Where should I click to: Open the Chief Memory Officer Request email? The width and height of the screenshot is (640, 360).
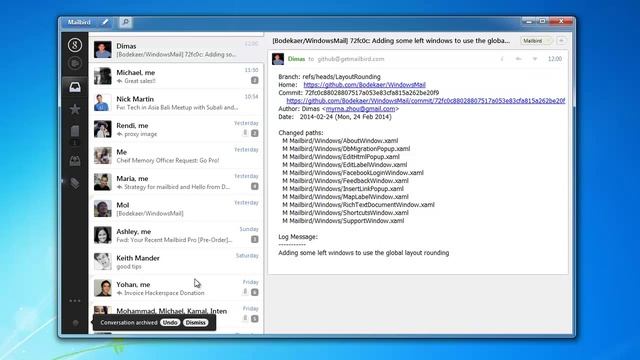[x=176, y=156]
